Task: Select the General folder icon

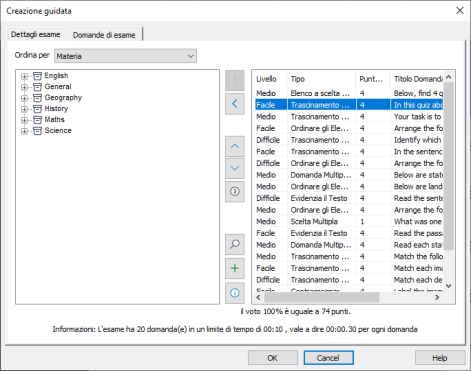Action: click(x=37, y=87)
